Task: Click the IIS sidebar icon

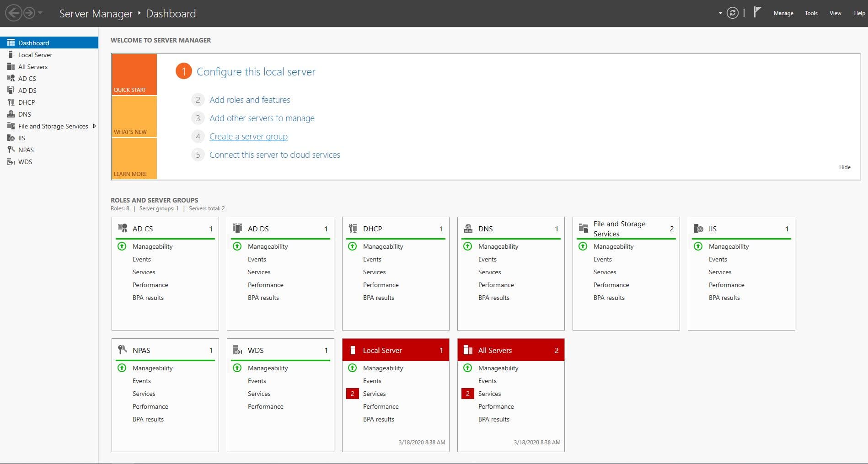Action: [x=11, y=138]
